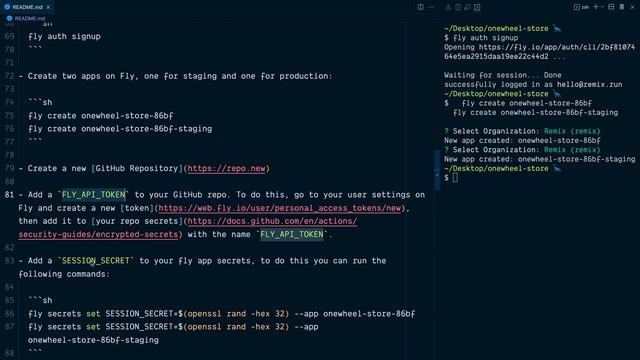Select the Terminal panel icon
The height and width of the screenshot is (360, 640).
(477, 7)
